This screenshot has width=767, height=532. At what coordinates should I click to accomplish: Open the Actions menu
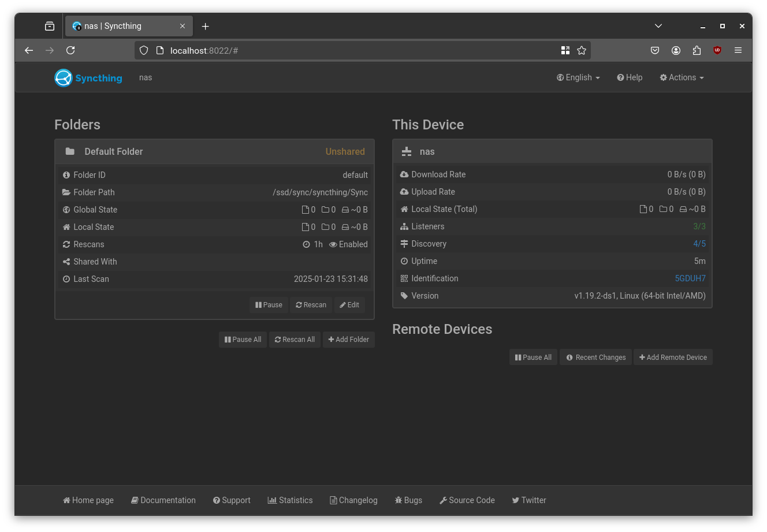(x=682, y=77)
